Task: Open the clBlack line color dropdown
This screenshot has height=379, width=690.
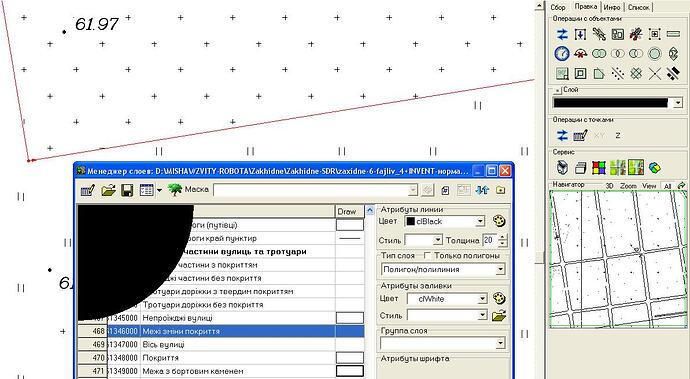Action: tap(480, 221)
